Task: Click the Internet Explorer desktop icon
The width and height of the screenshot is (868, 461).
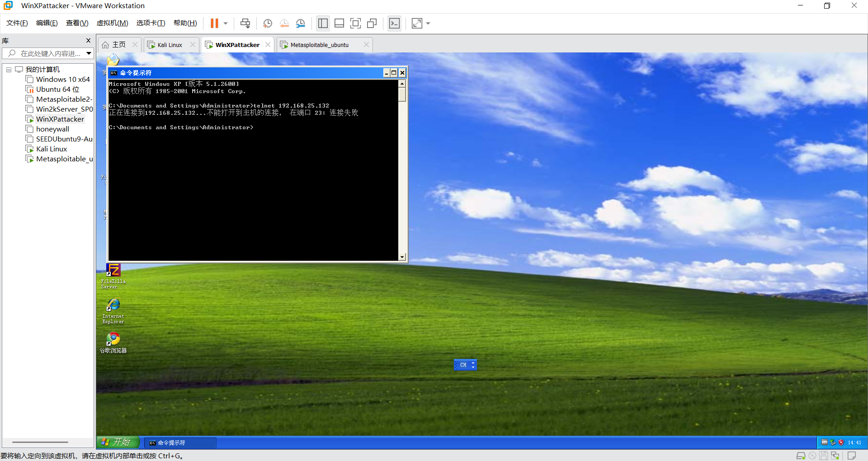Action: 113,311
